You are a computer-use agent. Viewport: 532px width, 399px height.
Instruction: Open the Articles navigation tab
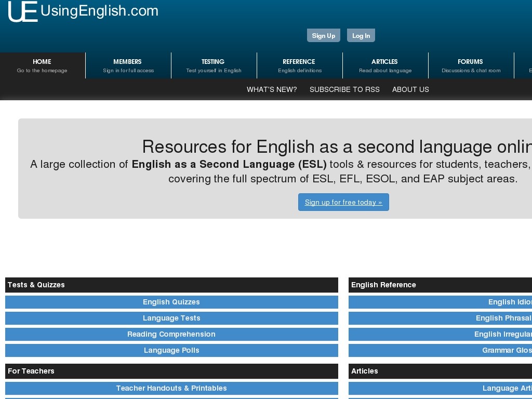(385, 65)
